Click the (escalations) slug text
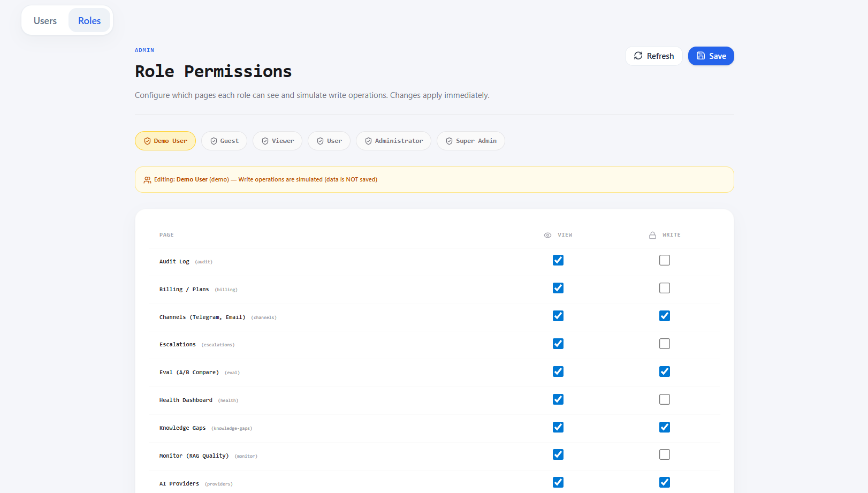Screen dimensions: 868x493 click(x=218, y=345)
